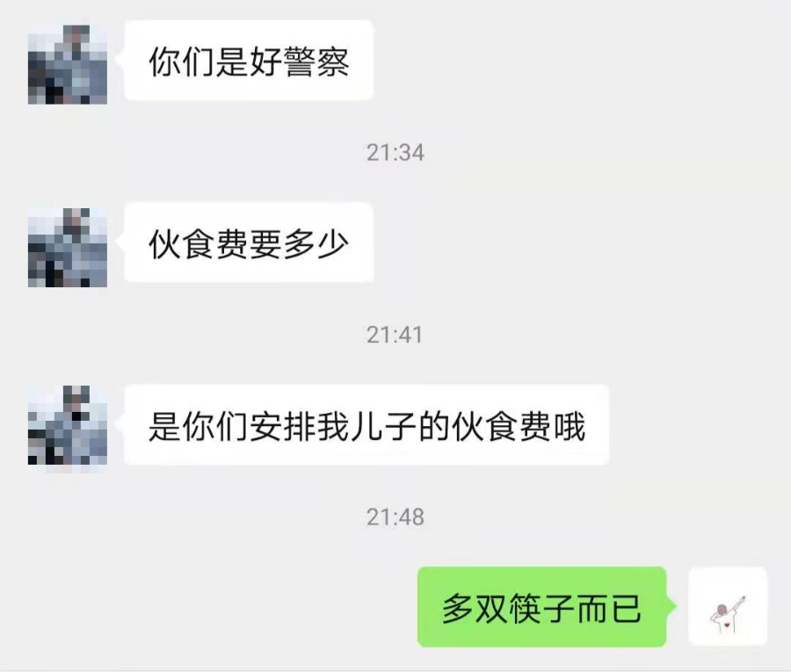Tap the 伙食费要多少 message bubble
Screen dimensions: 791x672
click(x=250, y=243)
